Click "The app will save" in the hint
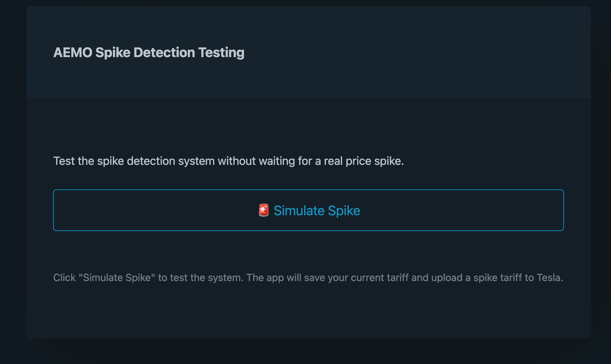The width and height of the screenshot is (611, 364). coord(286,278)
